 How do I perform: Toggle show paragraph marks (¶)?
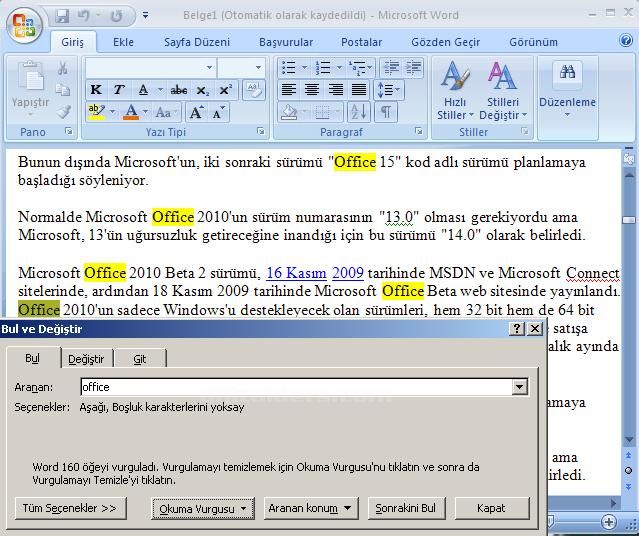pyautogui.click(x=386, y=112)
